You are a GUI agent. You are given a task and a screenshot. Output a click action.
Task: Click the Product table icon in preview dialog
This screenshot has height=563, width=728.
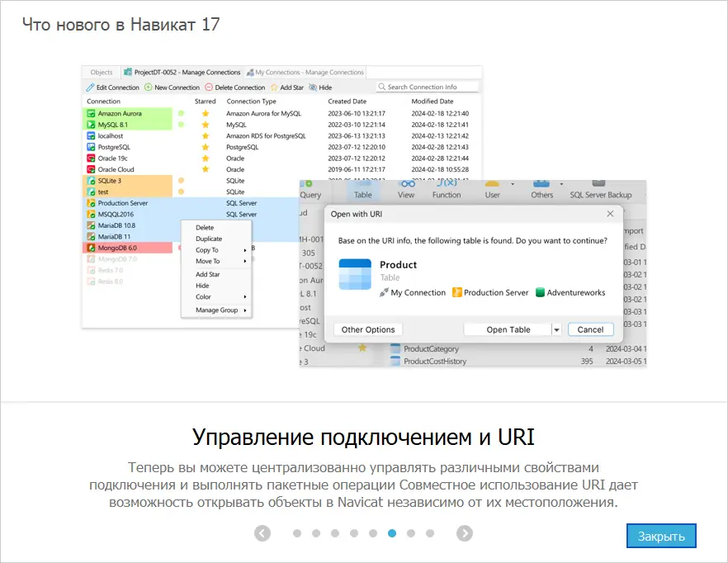pos(355,274)
